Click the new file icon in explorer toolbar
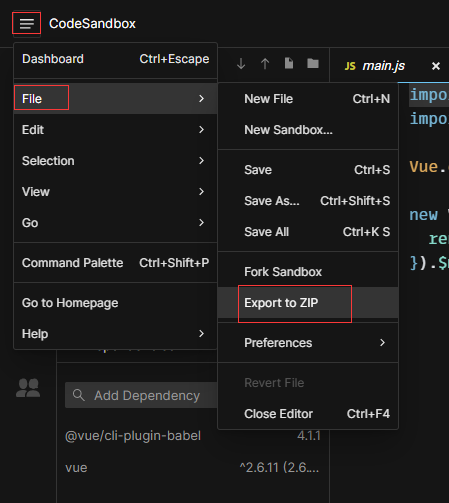The height and width of the screenshot is (503, 449). click(x=289, y=63)
